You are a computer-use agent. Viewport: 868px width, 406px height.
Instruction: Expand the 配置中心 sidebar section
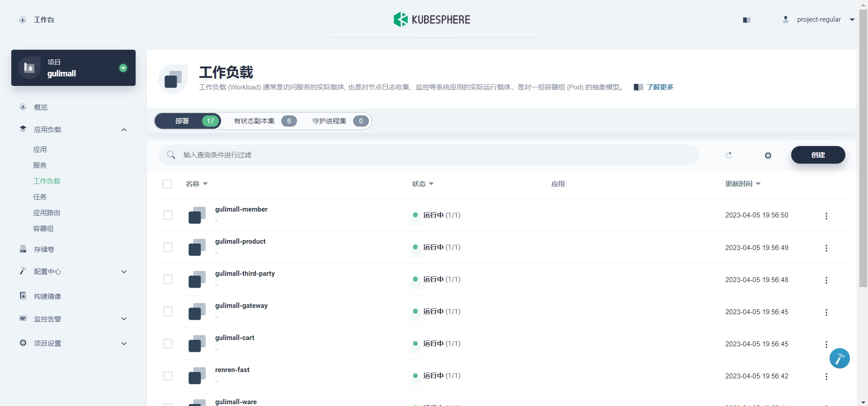coord(124,272)
